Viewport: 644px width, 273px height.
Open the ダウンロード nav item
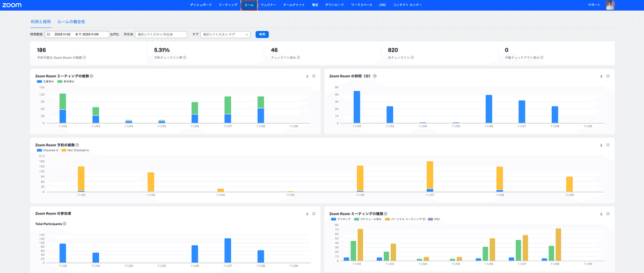(x=335, y=5)
